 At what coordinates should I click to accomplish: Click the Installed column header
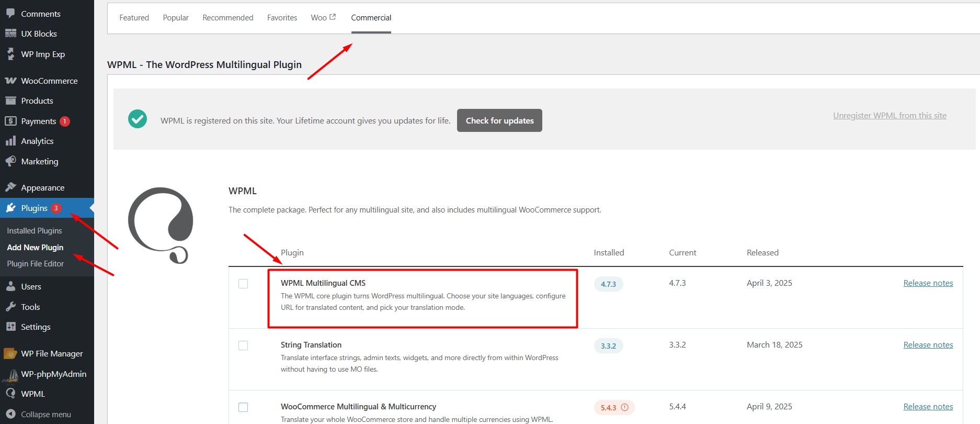[x=609, y=253]
